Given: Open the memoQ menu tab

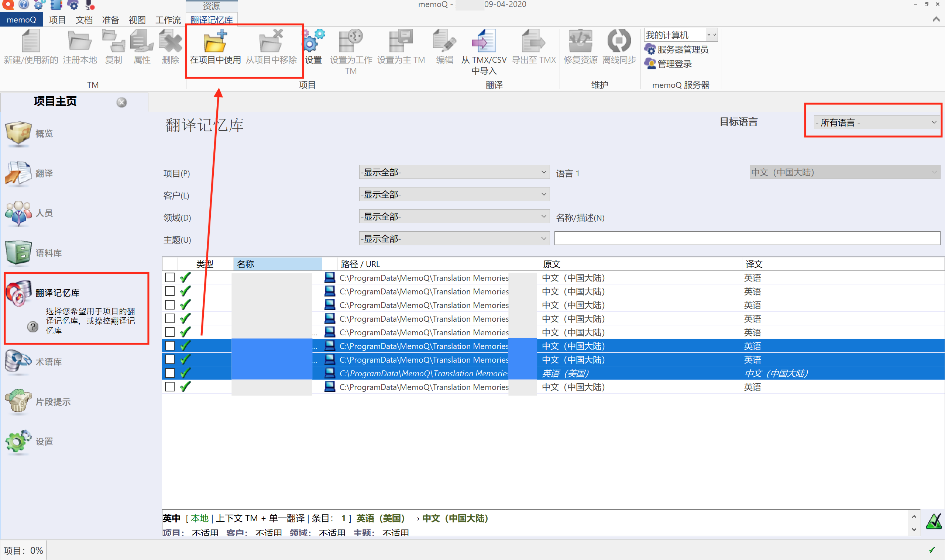Looking at the screenshot, I should tap(21, 20).
